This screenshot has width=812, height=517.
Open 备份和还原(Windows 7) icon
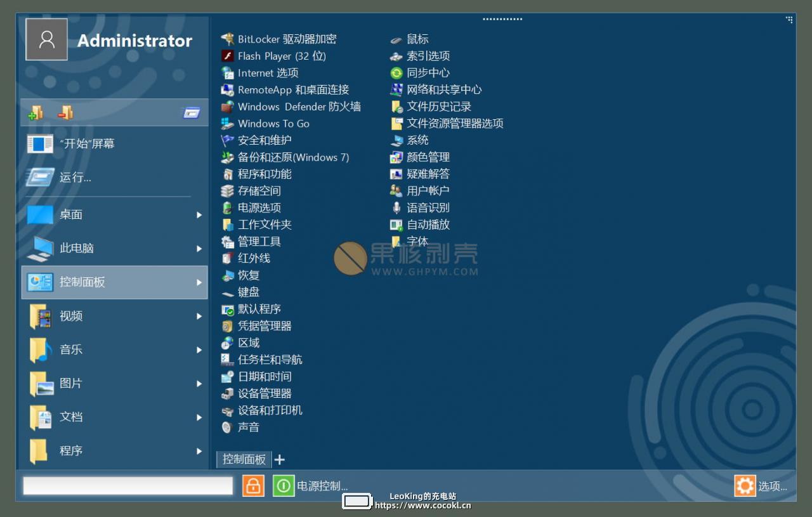click(227, 157)
